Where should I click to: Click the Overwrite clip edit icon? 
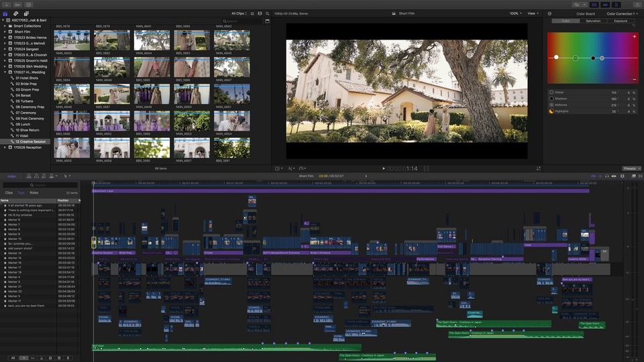tap(52, 176)
